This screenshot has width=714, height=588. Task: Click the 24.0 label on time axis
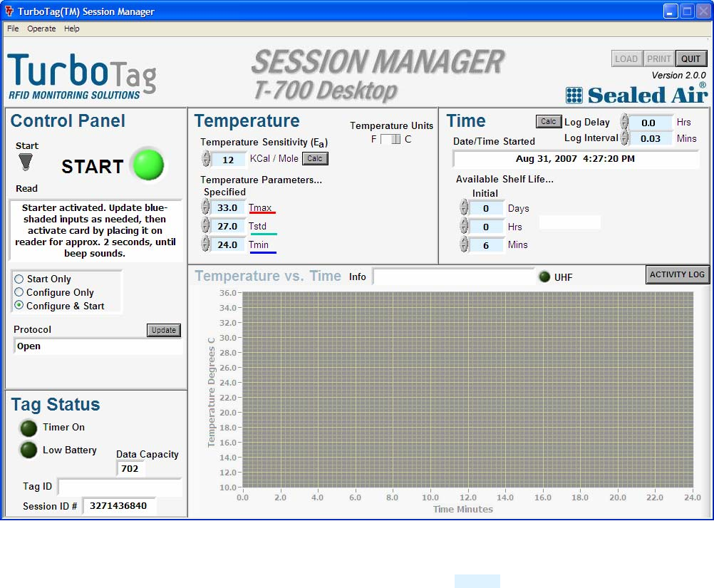693,497
